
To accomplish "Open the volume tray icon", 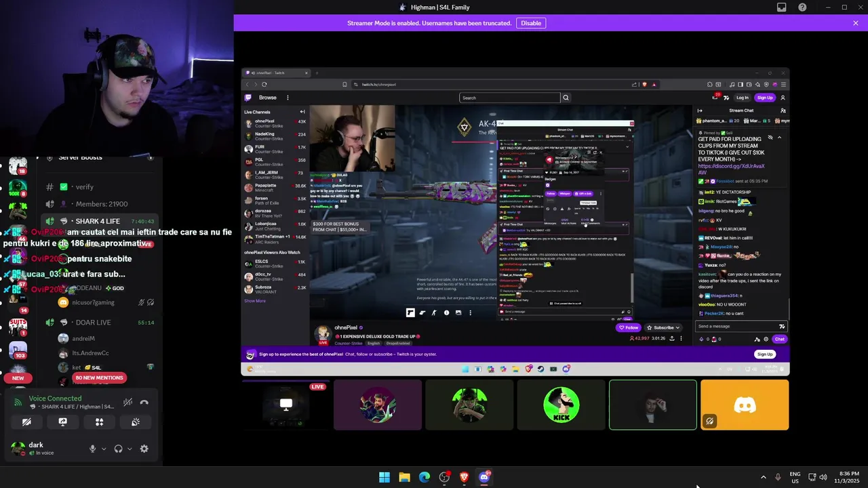I will (x=823, y=477).
